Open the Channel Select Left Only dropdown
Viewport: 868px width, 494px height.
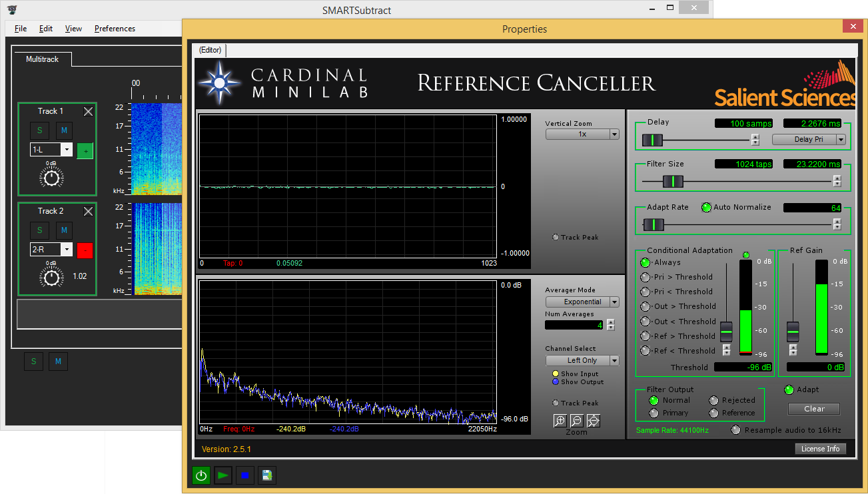(582, 360)
